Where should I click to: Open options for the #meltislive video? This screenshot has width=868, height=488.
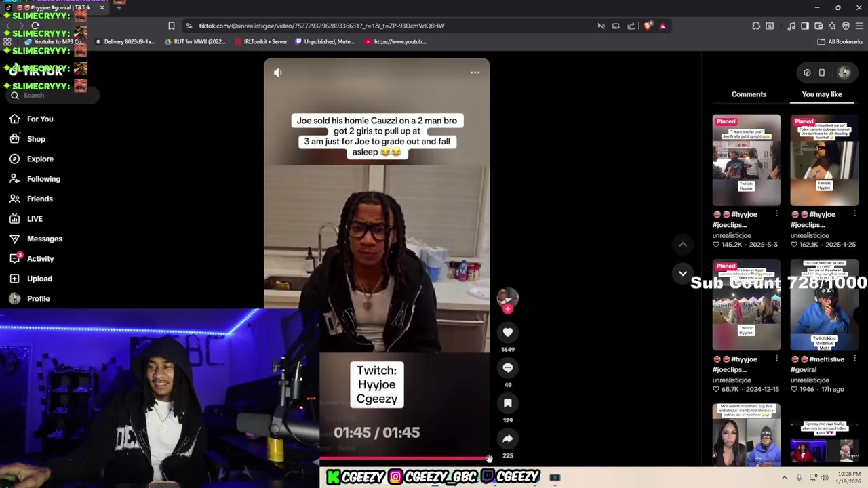(854, 359)
